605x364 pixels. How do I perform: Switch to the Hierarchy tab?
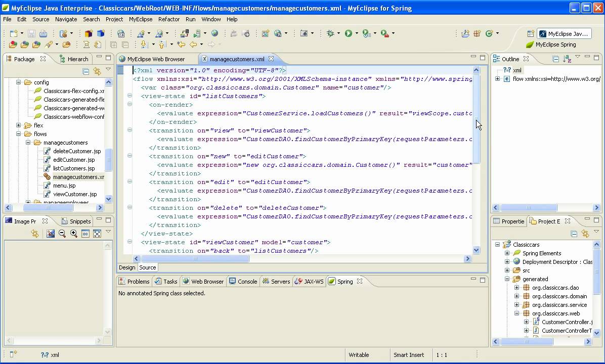point(74,59)
